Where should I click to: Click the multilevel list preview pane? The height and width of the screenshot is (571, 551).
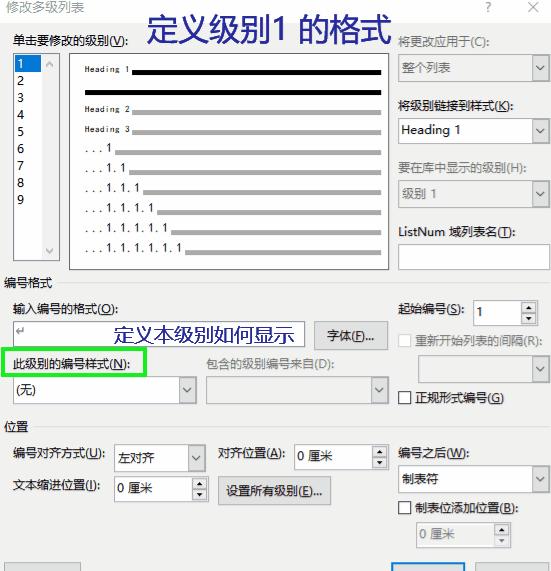229,162
